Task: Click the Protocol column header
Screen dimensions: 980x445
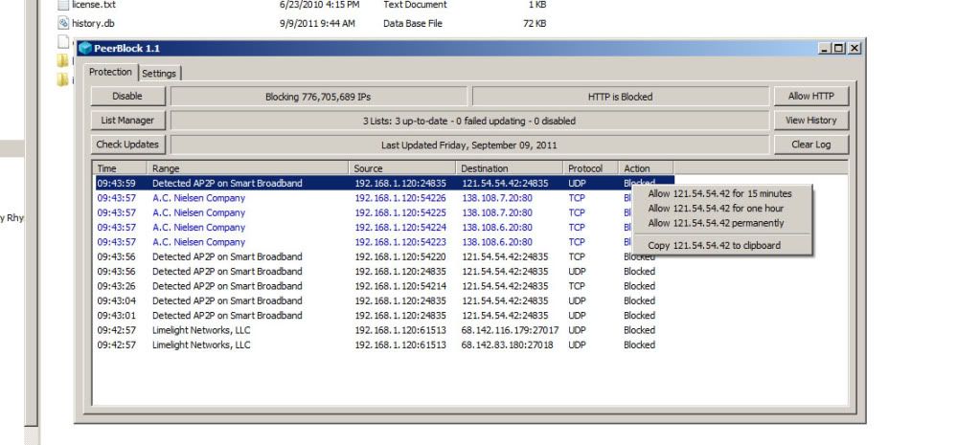Action: tap(589, 168)
